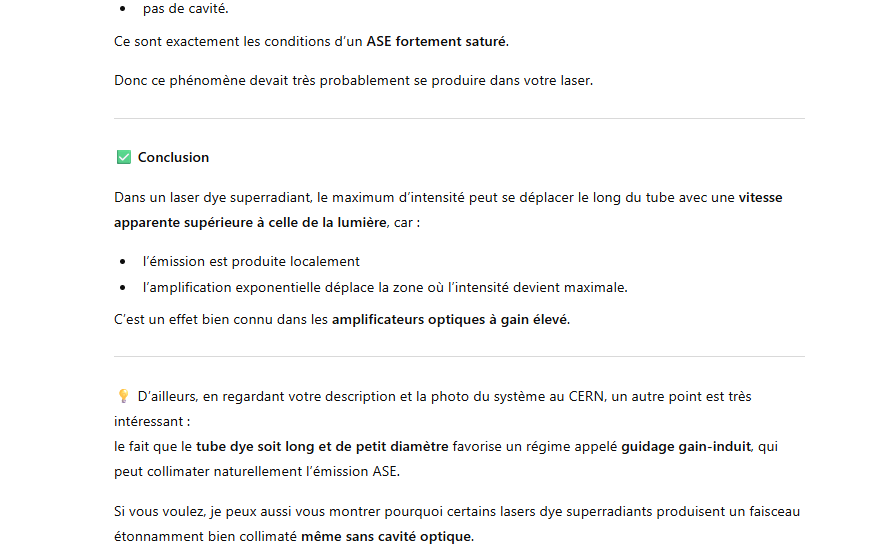870x555 pixels.
Task: Click the sentence starting 'Donc ce phénomène'
Action: pyautogui.click(x=353, y=80)
